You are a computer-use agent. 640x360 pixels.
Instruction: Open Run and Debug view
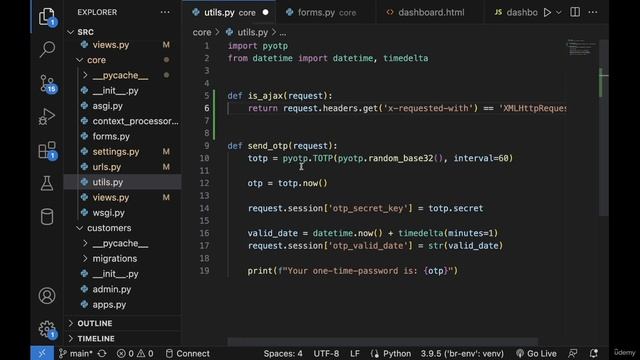click(47, 117)
